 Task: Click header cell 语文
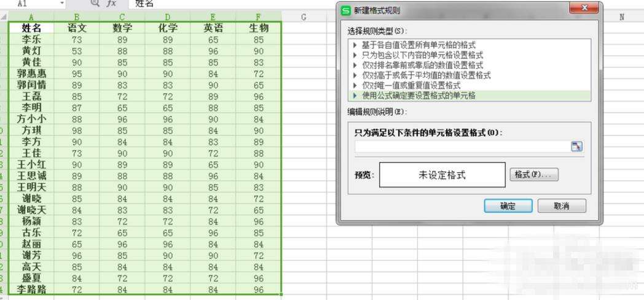[x=77, y=28]
